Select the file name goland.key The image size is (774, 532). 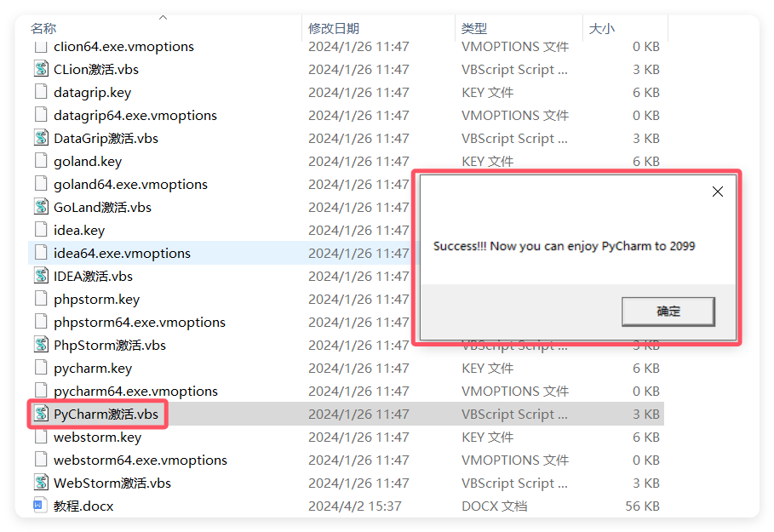pyautogui.click(x=88, y=162)
